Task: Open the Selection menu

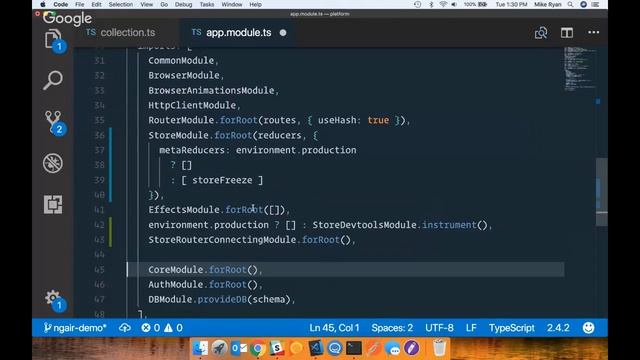Action: (x=120, y=4)
